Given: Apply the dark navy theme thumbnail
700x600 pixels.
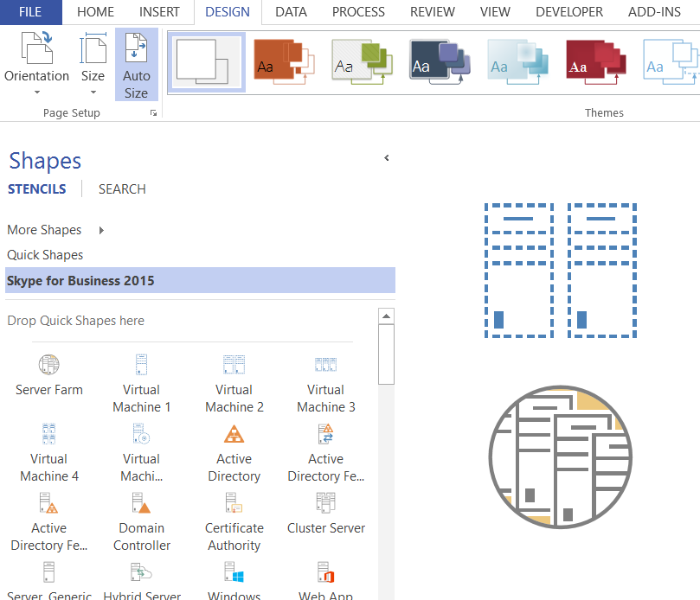Looking at the screenshot, I should tap(440, 62).
